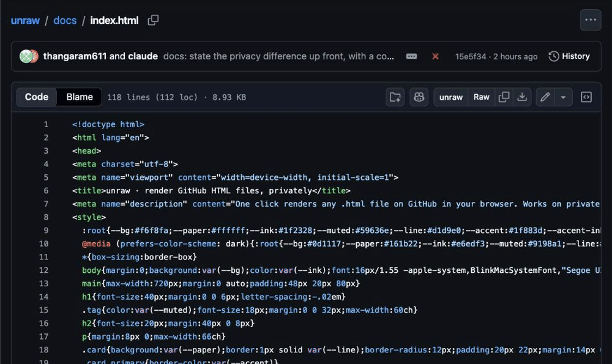Viewport: 612px width, 364px height.
Task: Click the '<!doctype html>' code line
Action: [x=108, y=124]
